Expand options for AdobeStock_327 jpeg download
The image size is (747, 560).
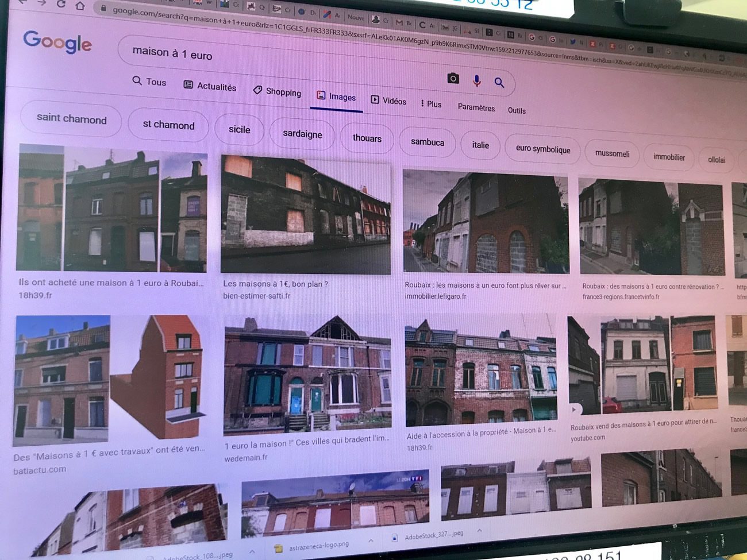tap(479, 531)
